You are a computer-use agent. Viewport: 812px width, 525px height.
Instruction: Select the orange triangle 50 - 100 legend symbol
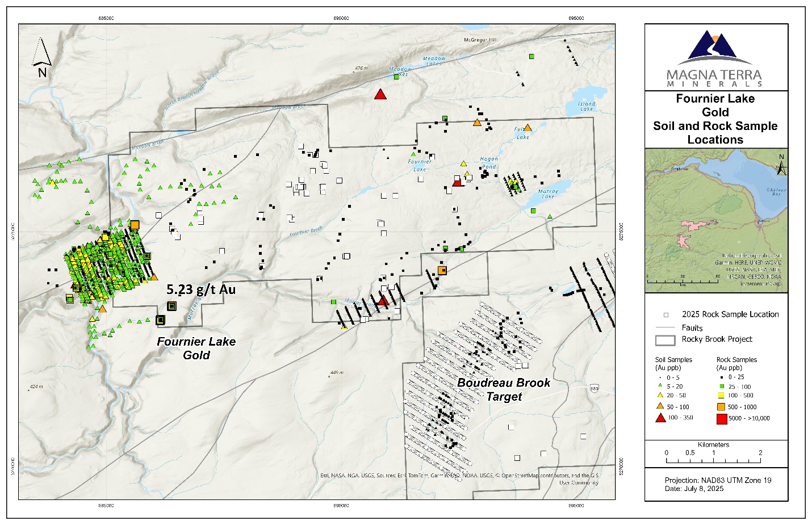(660, 406)
